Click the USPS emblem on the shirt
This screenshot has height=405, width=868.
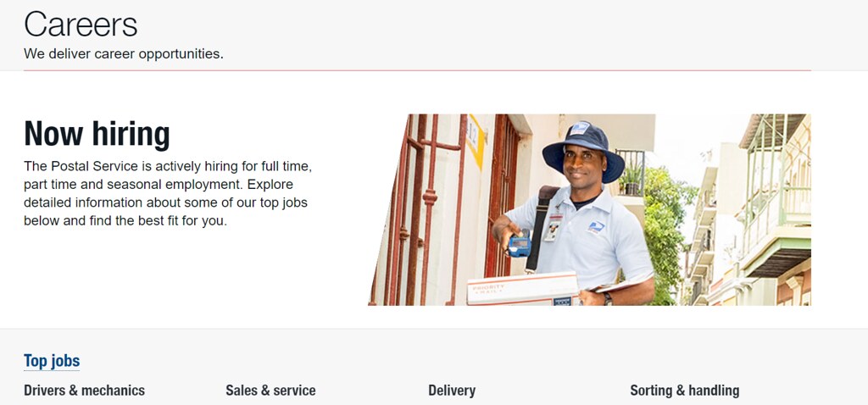point(596,227)
